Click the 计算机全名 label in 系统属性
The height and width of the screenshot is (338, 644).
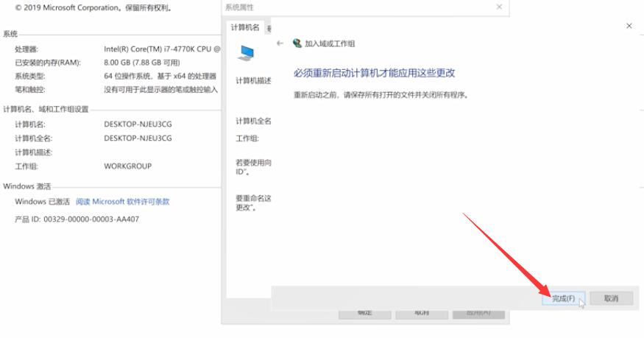253,122
